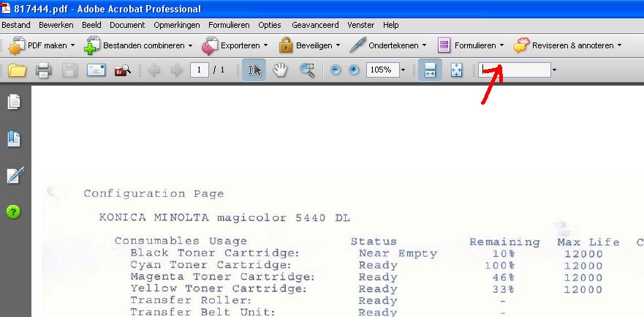Open the Formulieren menu in menu bar
This screenshot has width=644, height=317.
[230, 25]
